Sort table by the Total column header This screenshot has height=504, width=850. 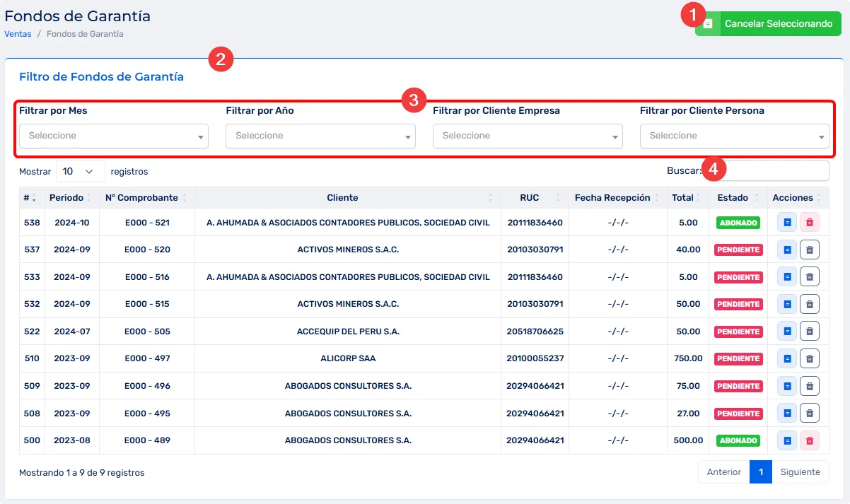tap(682, 198)
